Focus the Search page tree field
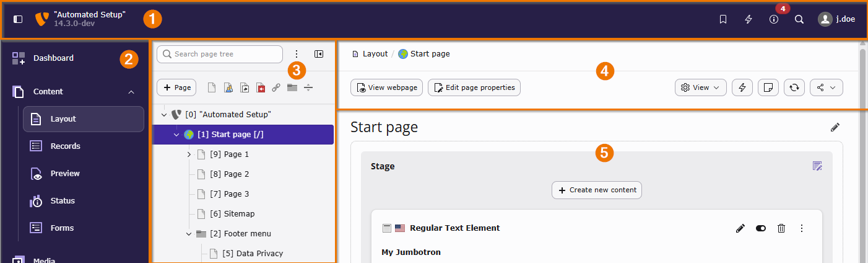The image size is (868, 263). tap(220, 54)
